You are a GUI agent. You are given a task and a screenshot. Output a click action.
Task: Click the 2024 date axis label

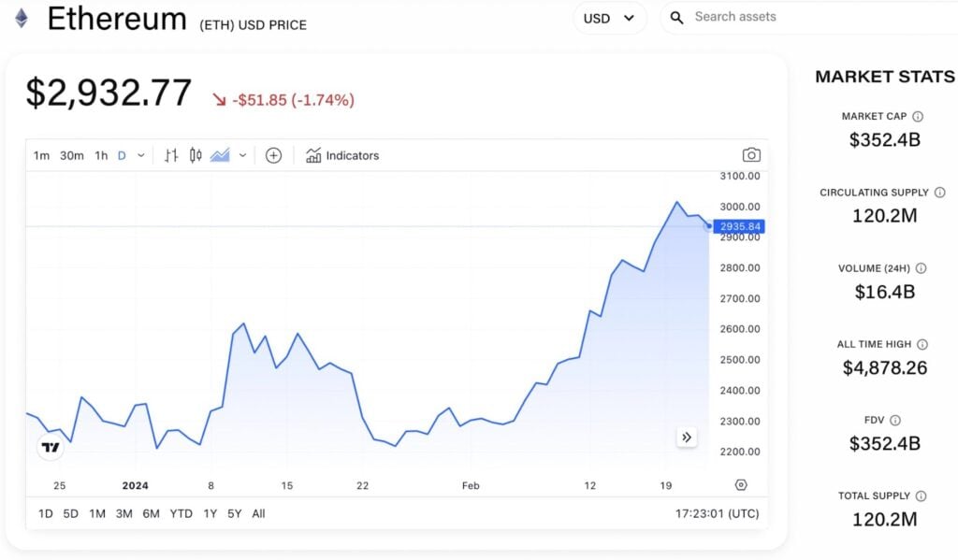(x=135, y=485)
